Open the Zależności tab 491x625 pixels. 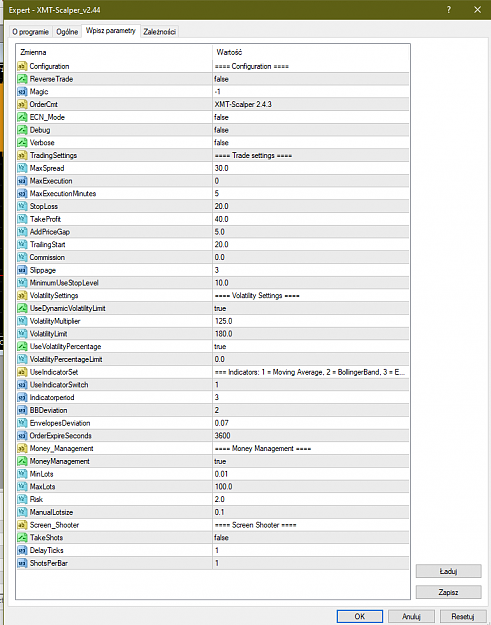point(159,31)
